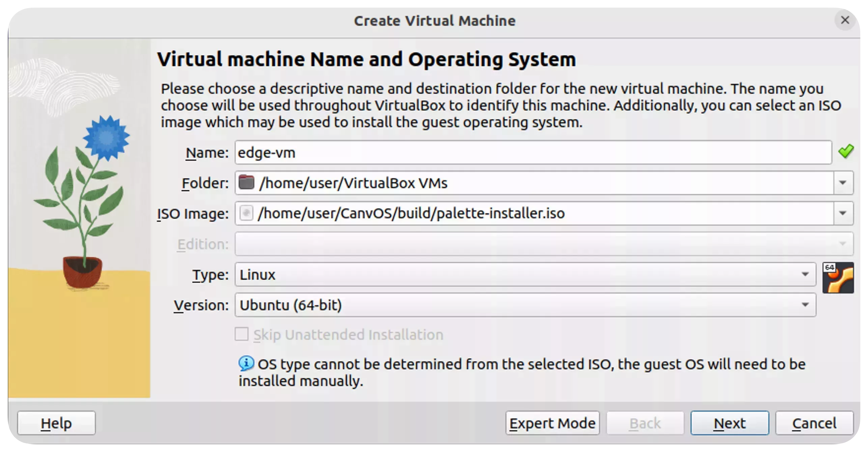Click the 64-bit OS type logo icon

point(838,278)
